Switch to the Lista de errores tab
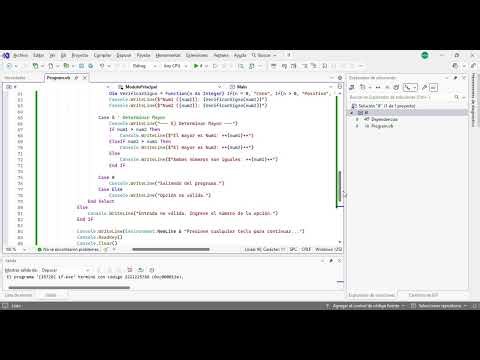The width and height of the screenshot is (480, 360). pos(19,295)
